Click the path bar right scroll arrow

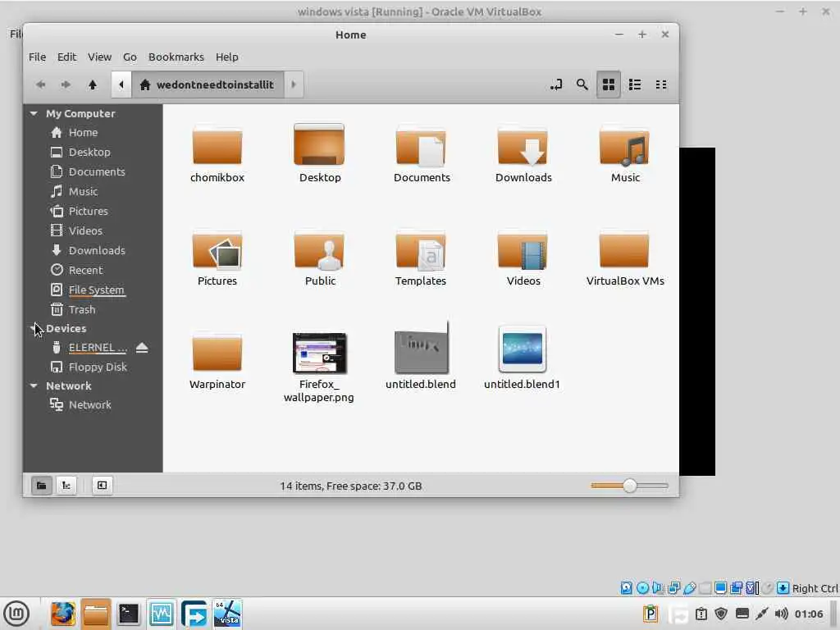(x=294, y=84)
